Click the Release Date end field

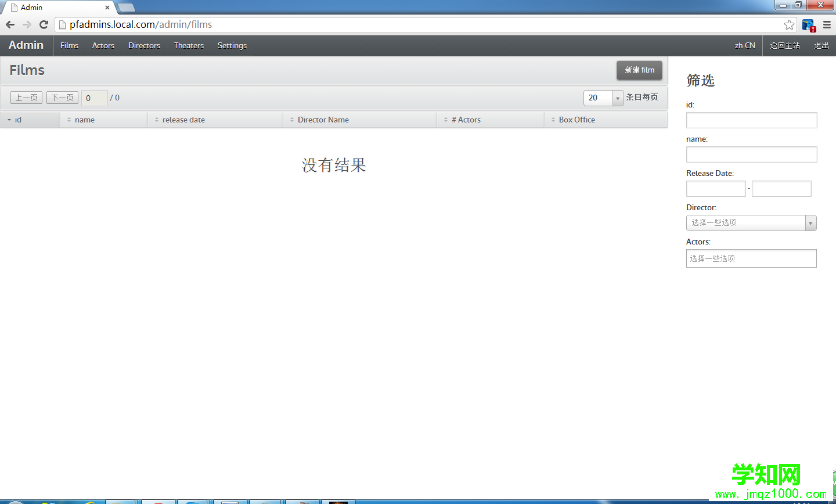pyautogui.click(x=781, y=189)
